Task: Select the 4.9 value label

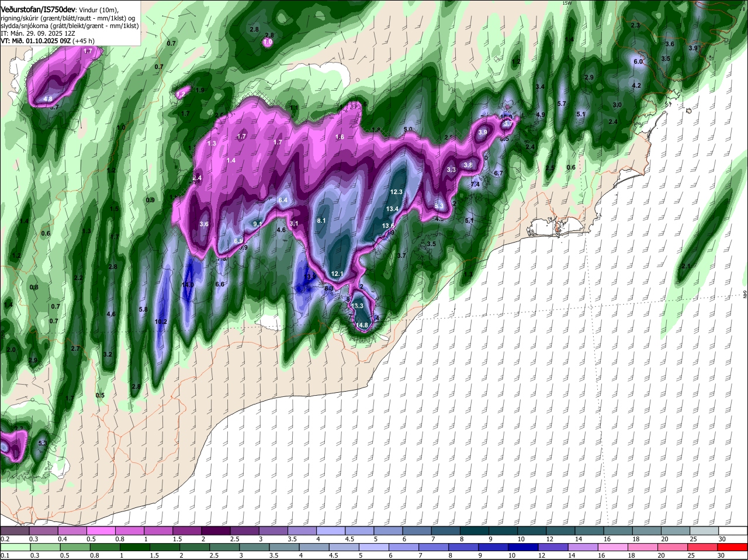Action: click(x=541, y=115)
